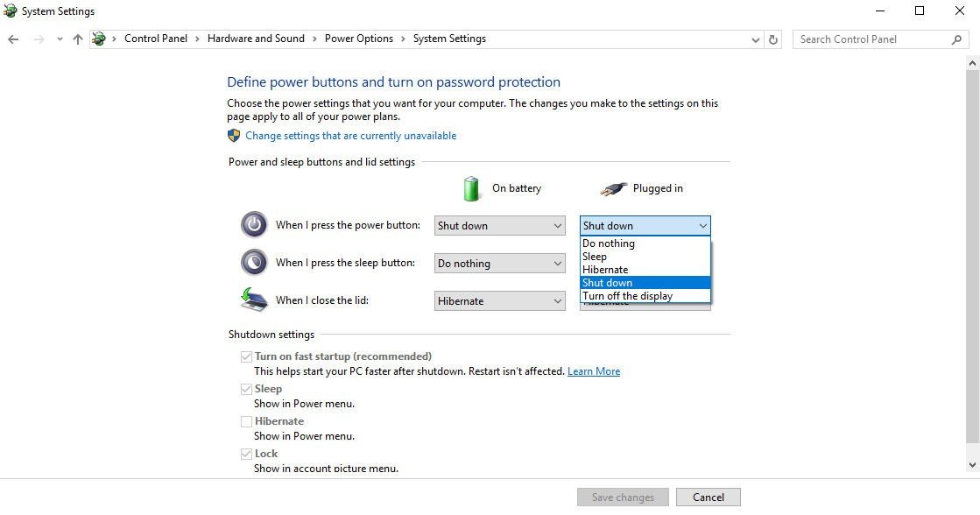Toggle Lock account picture menu checkbox
The image size is (980, 515).
[246, 455]
